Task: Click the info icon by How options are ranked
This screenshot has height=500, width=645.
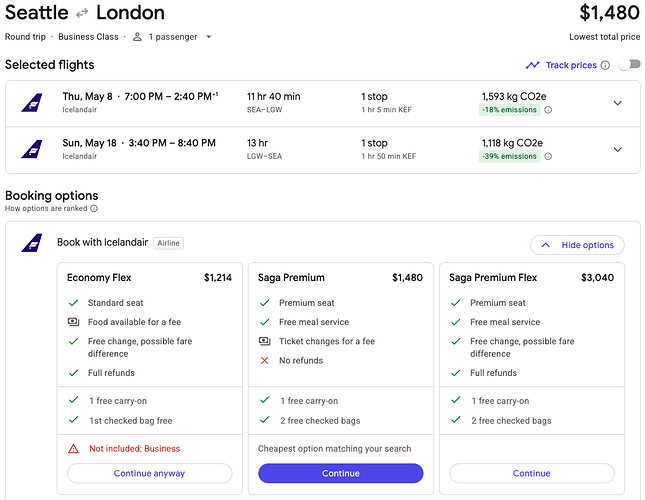Action: [x=94, y=209]
